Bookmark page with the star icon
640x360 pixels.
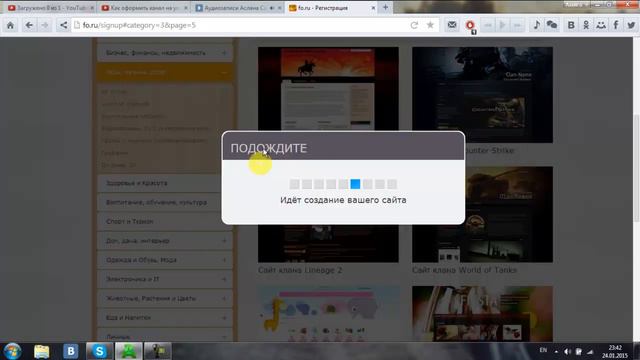point(430,25)
